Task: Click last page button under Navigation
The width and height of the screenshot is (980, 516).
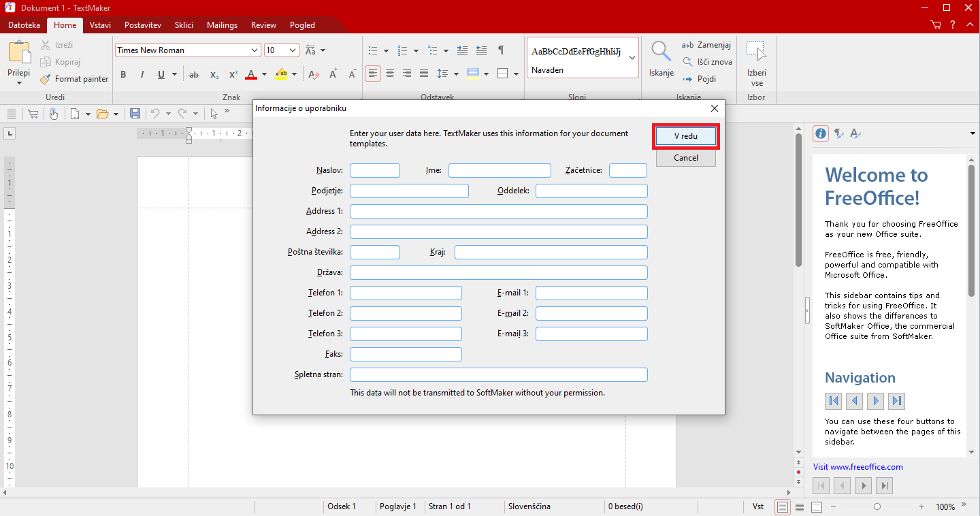Action: click(897, 401)
